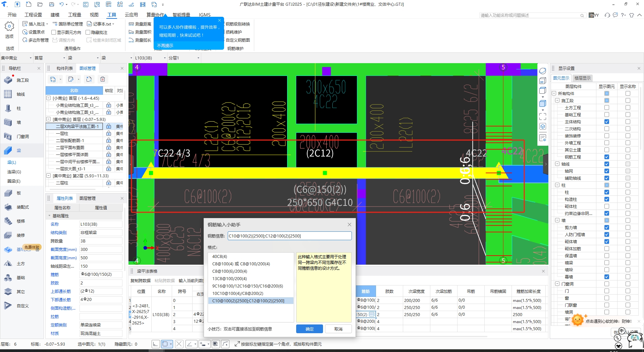Viewport: 644px width, 352px height.
Task: Click the lock icon for 一层柱 drawing
Action: click(x=109, y=133)
